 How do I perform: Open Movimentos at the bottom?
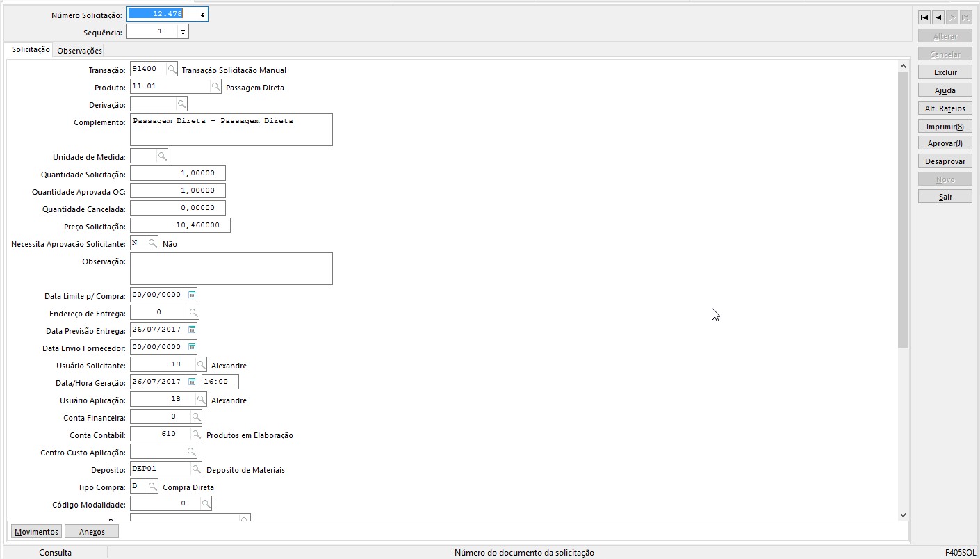pyautogui.click(x=36, y=532)
